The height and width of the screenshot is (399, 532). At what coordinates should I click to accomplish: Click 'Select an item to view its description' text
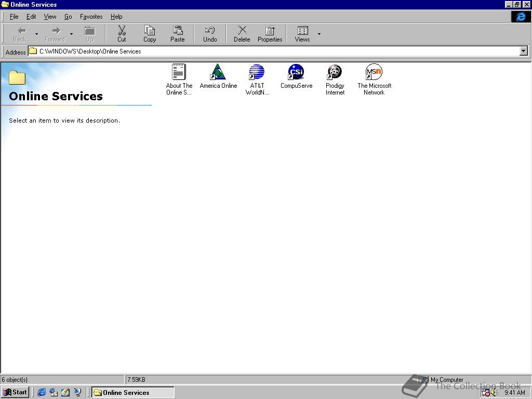pyautogui.click(x=64, y=121)
